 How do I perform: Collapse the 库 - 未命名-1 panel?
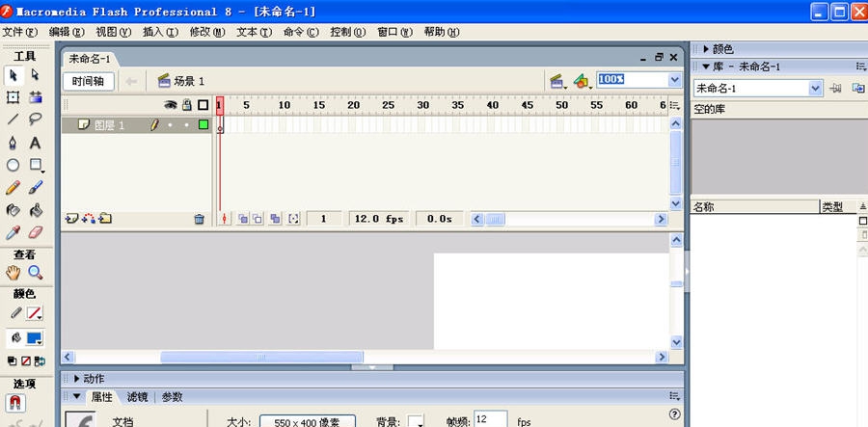point(706,67)
